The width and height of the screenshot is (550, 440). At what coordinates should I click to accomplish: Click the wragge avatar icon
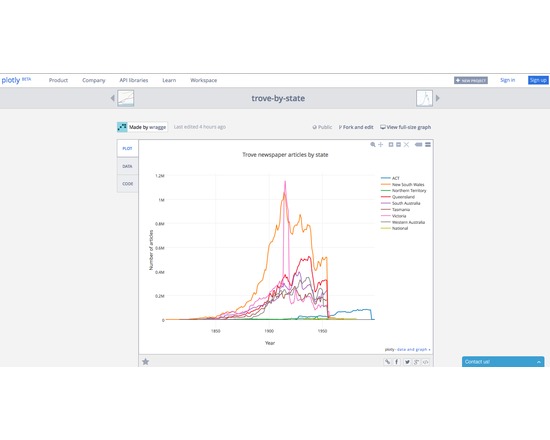pyautogui.click(x=122, y=127)
